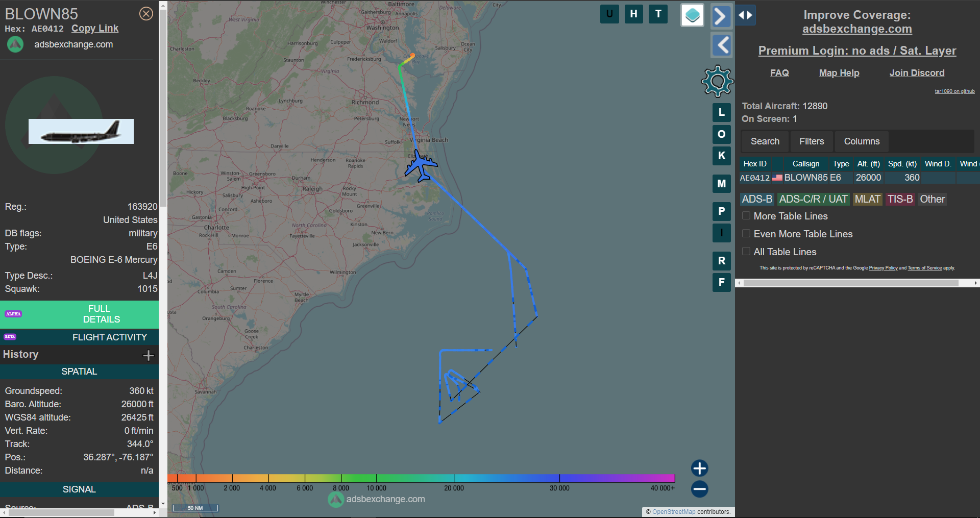Viewport: 980px width, 518px height.
Task: Click the aircraft table horizontal scrollbar
Action: pyautogui.click(x=851, y=283)
